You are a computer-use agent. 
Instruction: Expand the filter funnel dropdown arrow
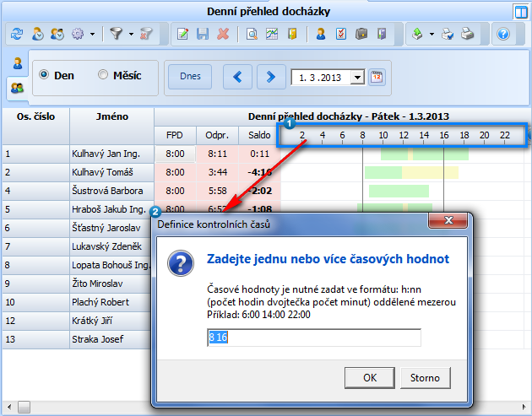point(131,34)
